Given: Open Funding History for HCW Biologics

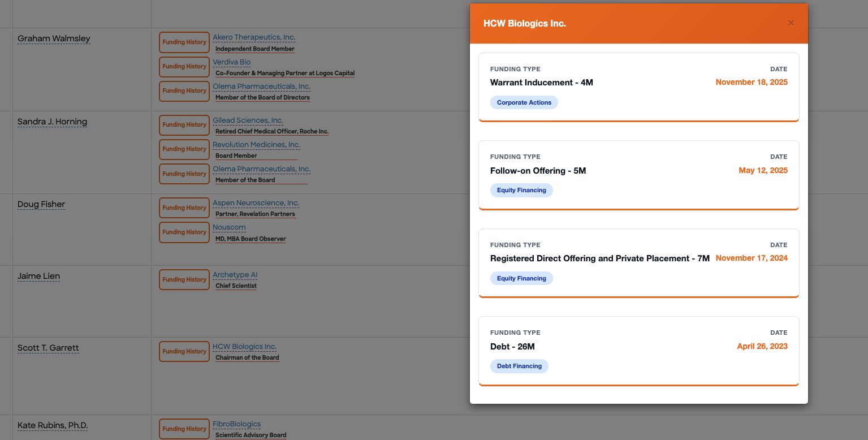Looking at the screenshot, I should [184, 351].
